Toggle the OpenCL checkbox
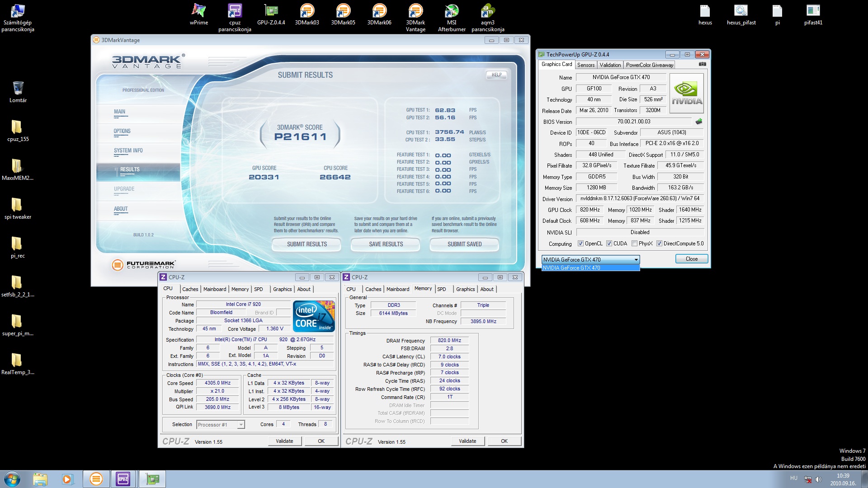 pyautogui.click(x=581, y=244)
